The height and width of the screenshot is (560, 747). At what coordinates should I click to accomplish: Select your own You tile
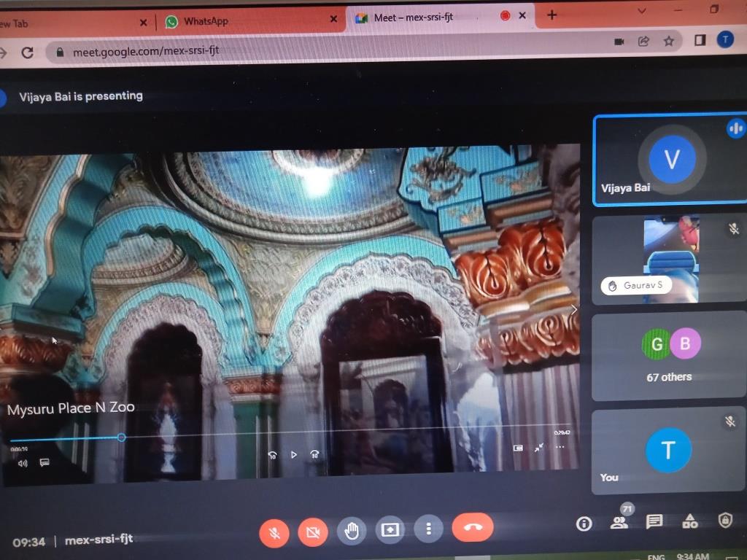(668, 450)
